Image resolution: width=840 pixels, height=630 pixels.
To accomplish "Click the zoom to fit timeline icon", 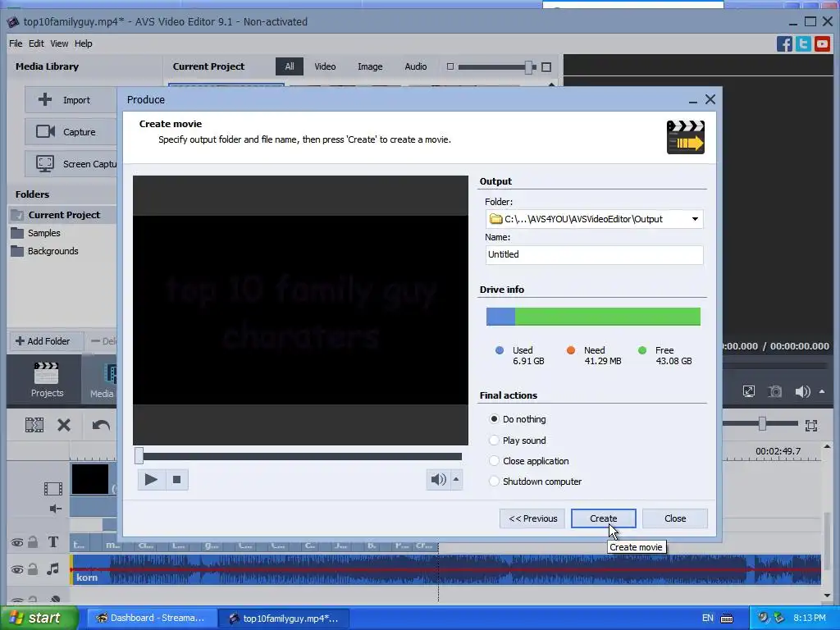I will point(811,426).
